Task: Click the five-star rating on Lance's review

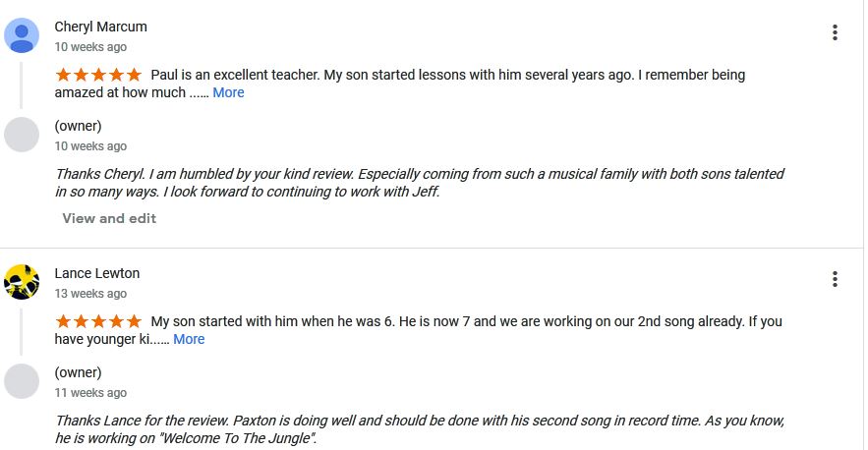Action: [x=98, y=321]
